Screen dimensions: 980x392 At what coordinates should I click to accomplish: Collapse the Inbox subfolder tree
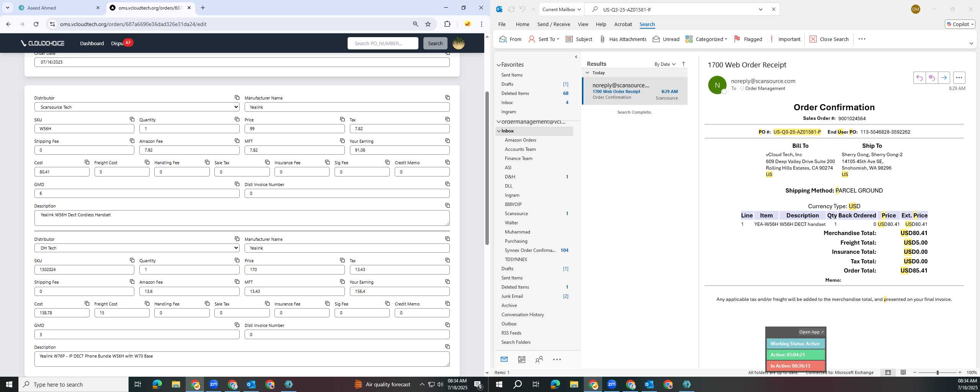[x=499, y=131]
